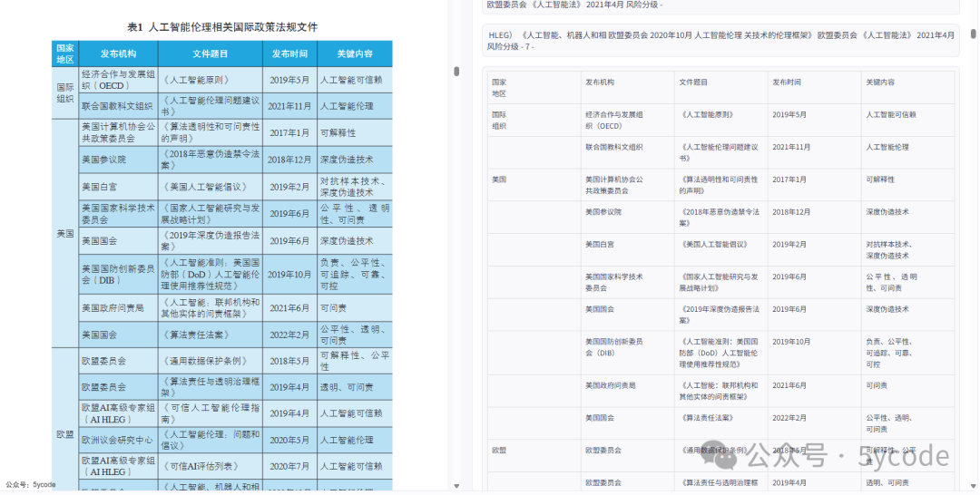Click the blue 发布时间 header in left table
980x495 pixels.
pos(289,53)
